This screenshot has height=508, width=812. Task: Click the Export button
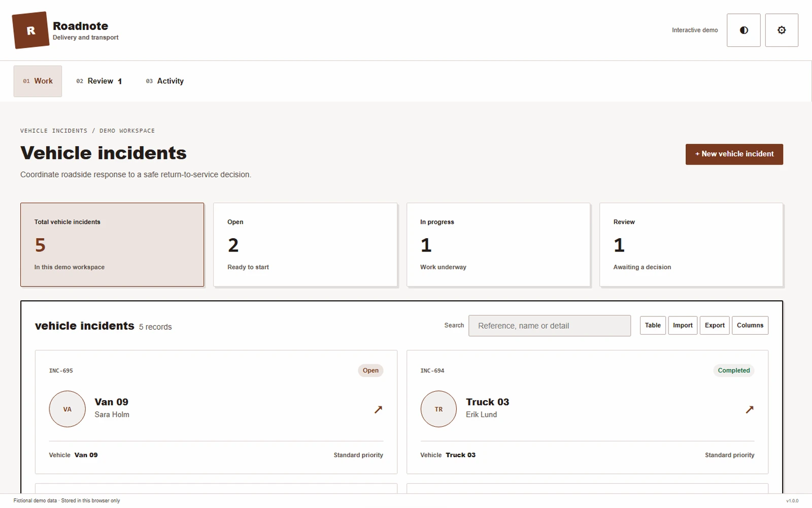point(715,325)
